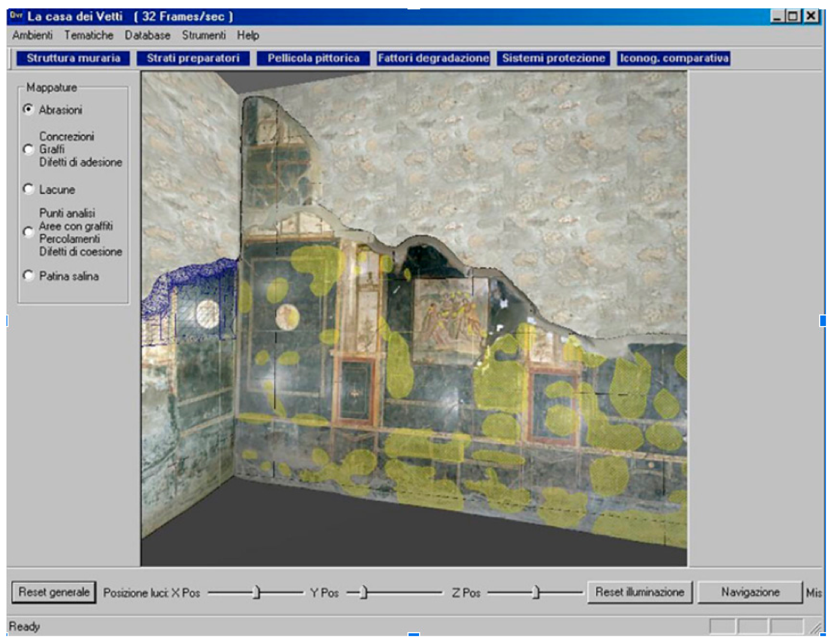Select the Patina salina radio button
This screenshot has width=835, height=644.
click(x=28, y=275)
